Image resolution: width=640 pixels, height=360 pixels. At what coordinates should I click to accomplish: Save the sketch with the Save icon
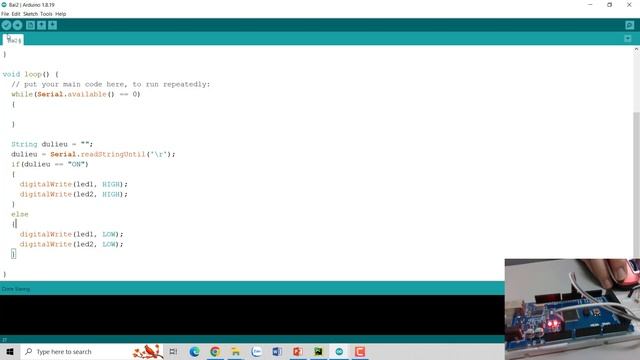(52, 25)
